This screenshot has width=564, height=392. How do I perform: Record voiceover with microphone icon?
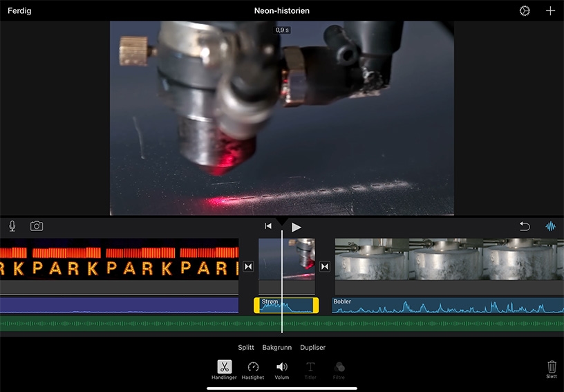pos(12,226)
